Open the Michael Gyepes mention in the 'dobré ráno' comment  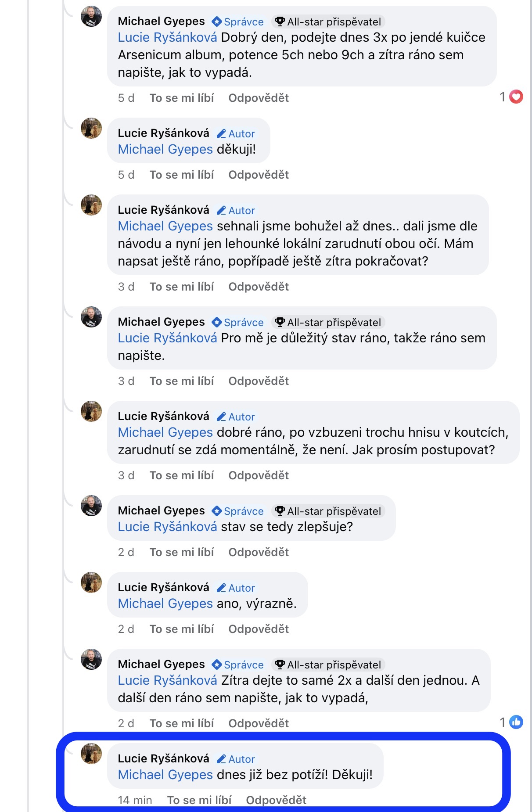(x=165, y=432)
